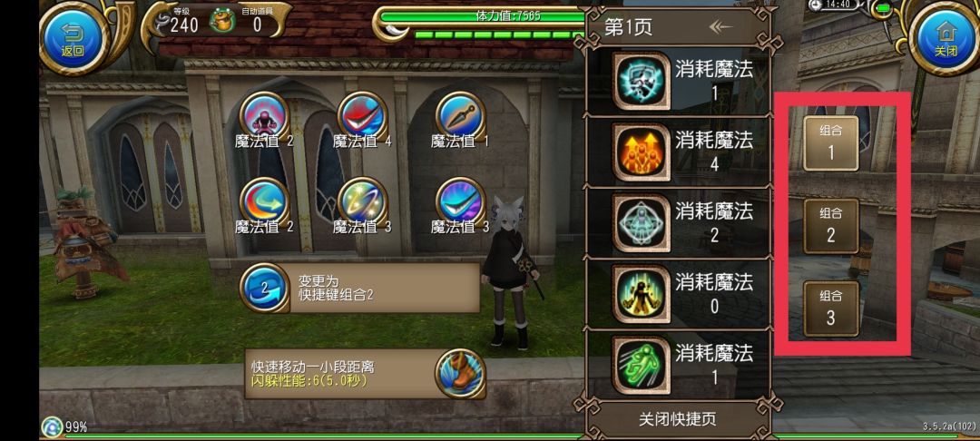This screenshot has width=980, height=441.
Task: Click 变更为快捷键组合2 button
Action: 359,288
